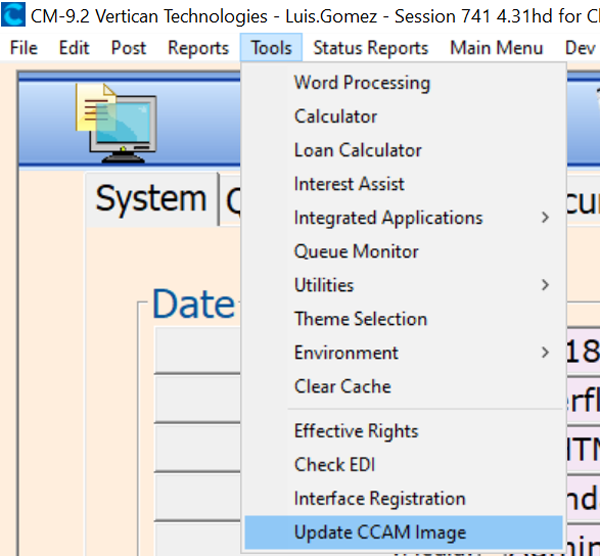Open the Dev menu
Image resolution: width=600 pixels, height=556 pixels.
(580, 48)
